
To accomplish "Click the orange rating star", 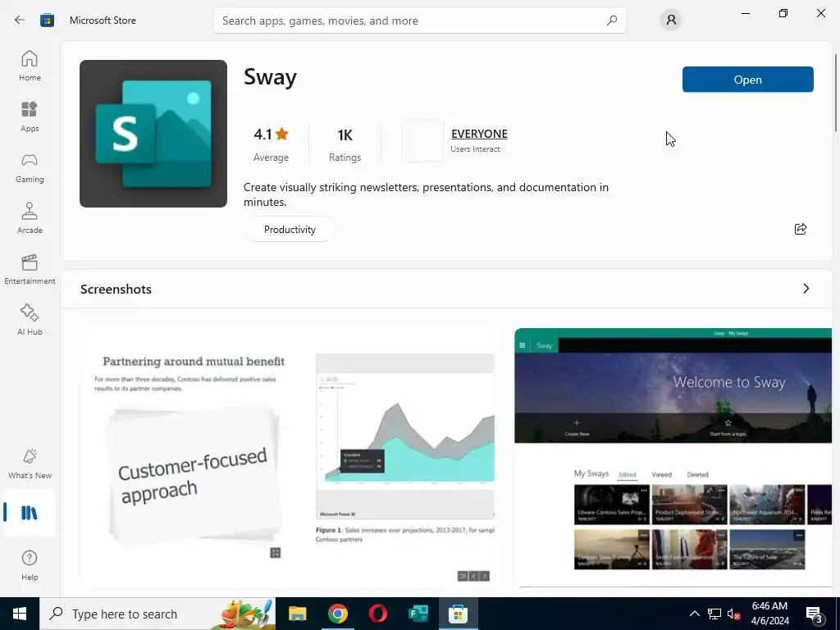I will coord(282,134).
